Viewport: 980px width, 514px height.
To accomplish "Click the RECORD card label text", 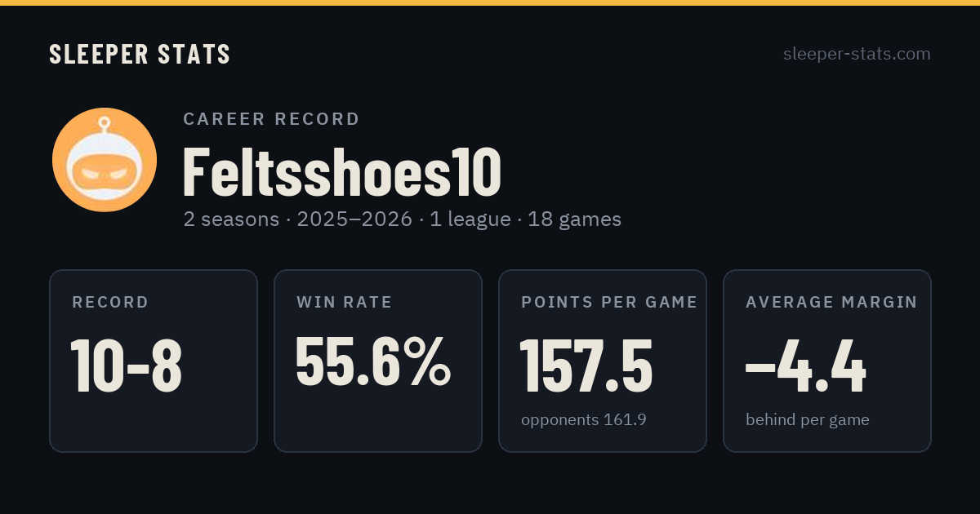I will (x=110, y=303).
